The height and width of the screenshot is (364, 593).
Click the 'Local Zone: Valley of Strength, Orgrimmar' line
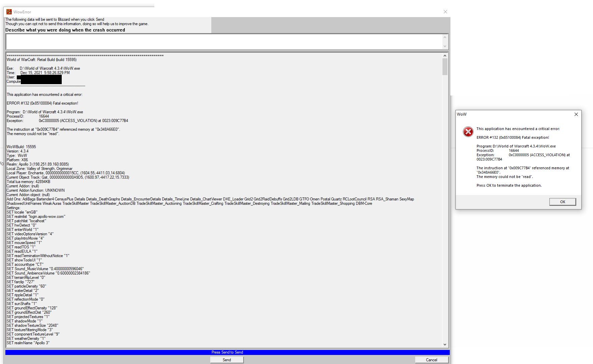pos(40,169)
